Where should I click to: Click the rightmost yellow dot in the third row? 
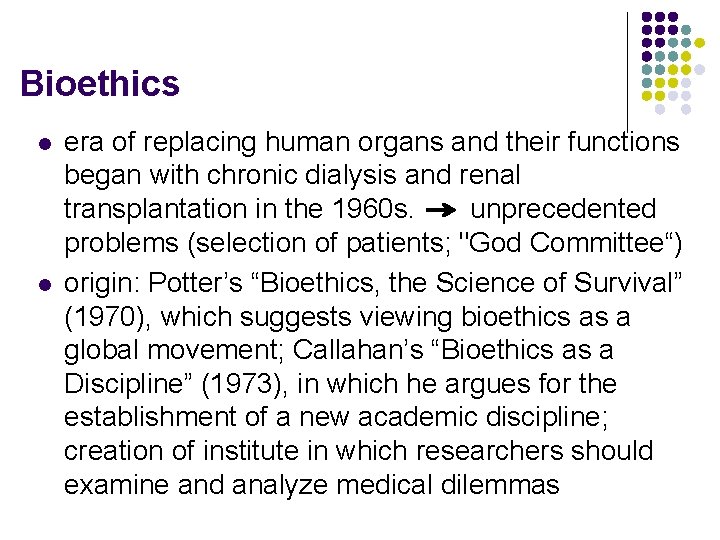[x=700, y=43]
